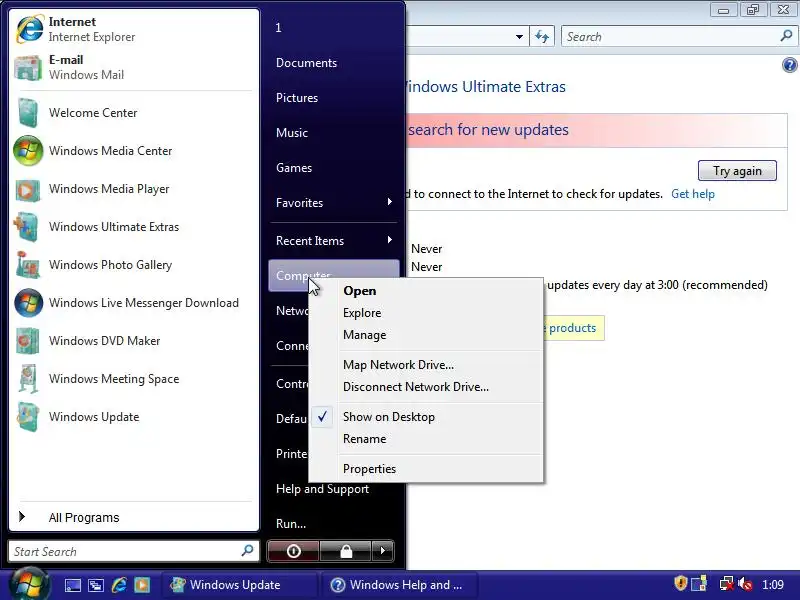Choose Explore in context menu

click(362, 313)
